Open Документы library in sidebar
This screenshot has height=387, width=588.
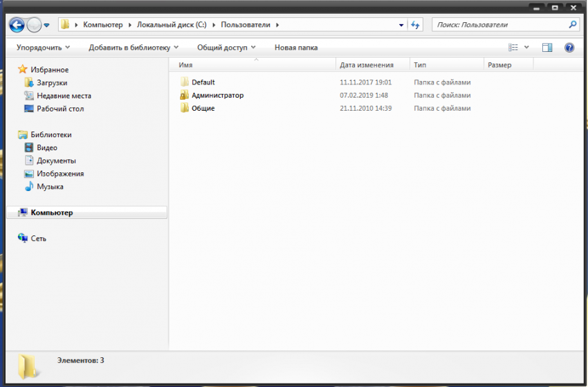coord(56,161)
